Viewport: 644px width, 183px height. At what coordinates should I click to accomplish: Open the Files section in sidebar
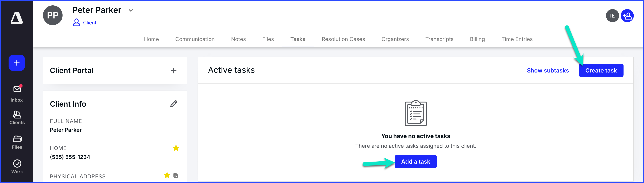pyautogui.click(x=17, y=142)
